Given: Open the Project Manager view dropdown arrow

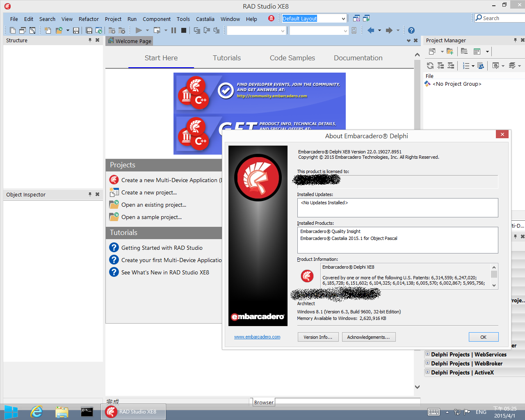Looking at the screenshot, I should [487, 52].
